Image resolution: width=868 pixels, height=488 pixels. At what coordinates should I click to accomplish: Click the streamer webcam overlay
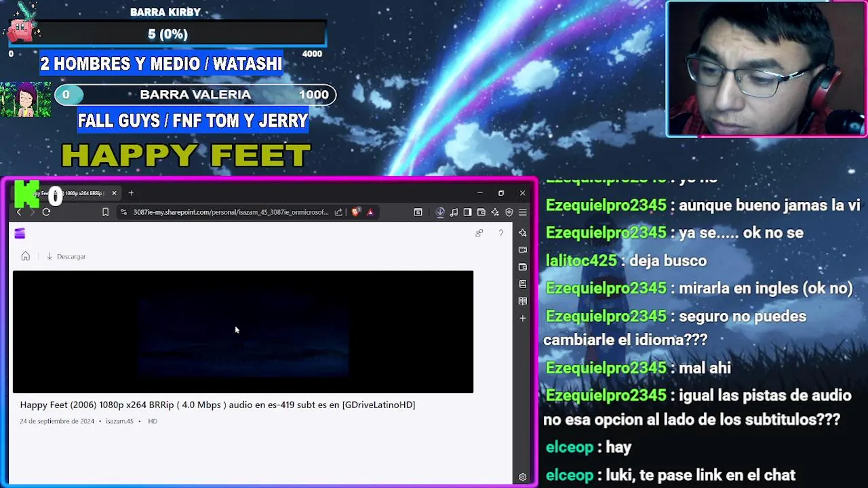(x=766, y=68)
